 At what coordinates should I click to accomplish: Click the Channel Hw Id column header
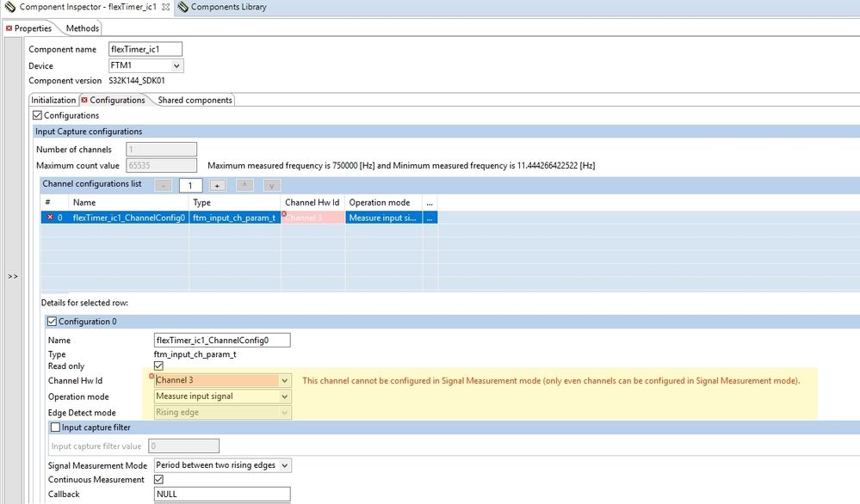click(x=312, y=202)
